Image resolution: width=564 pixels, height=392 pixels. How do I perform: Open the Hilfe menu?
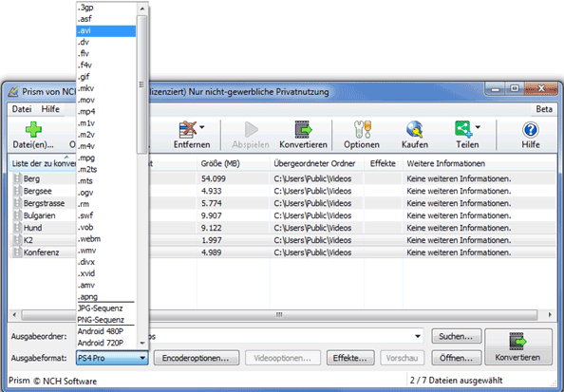(50, 109)
